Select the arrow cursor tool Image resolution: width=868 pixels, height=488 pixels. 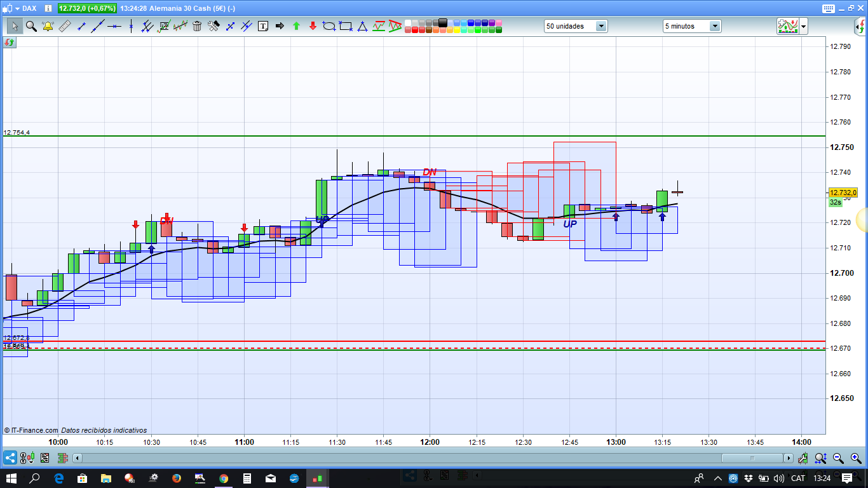tap(14, 26)
